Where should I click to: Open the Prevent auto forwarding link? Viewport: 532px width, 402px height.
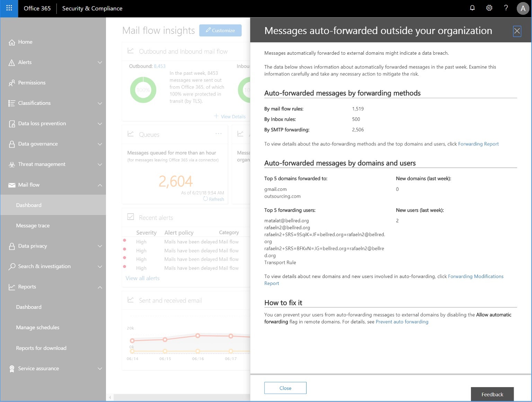402,322
